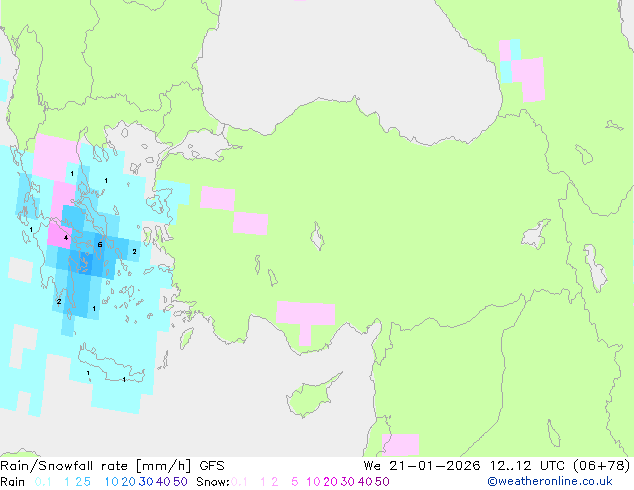Click the "Rain" legend label
This screenshot has height=490, width=634.
coord(13,482)
